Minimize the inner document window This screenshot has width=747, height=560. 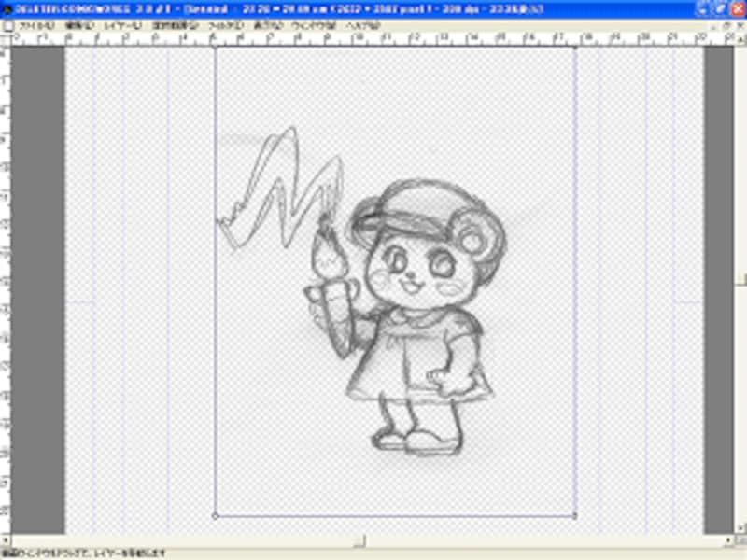714,26
